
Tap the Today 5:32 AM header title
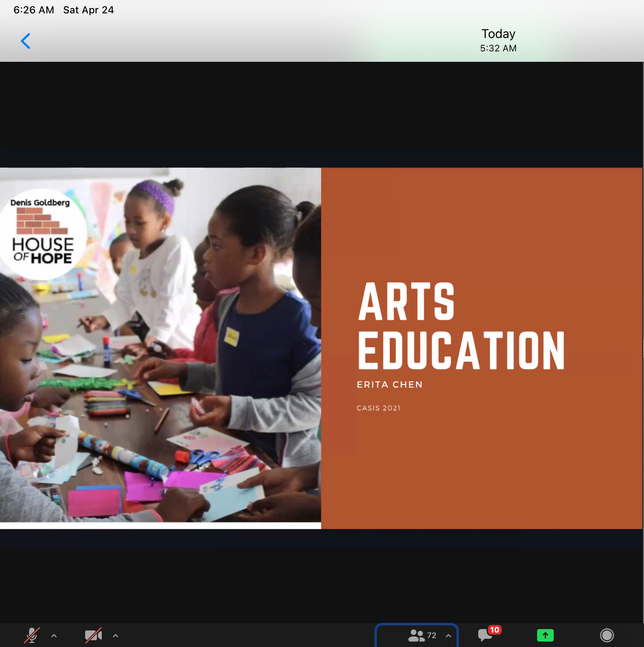(x=498, y=41)
